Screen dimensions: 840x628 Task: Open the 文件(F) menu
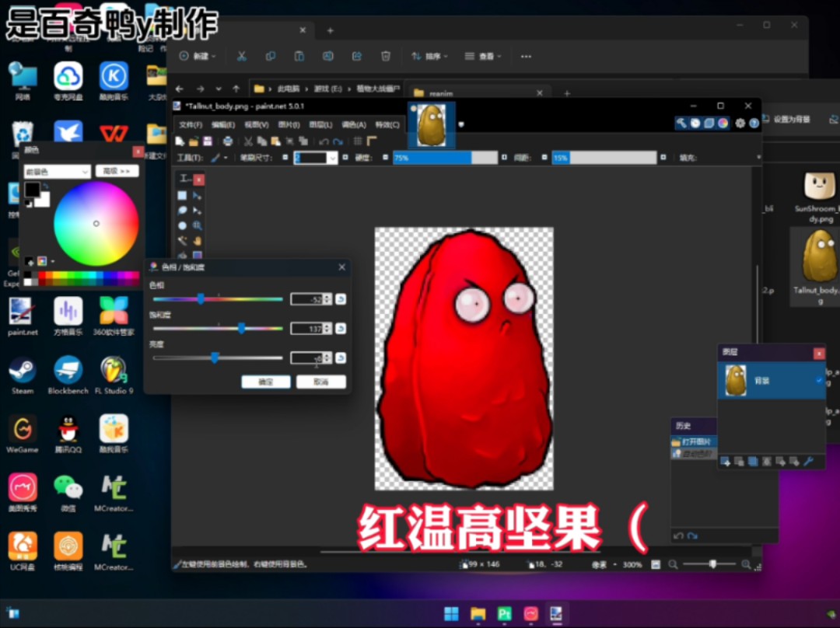[x=191, y=124]
